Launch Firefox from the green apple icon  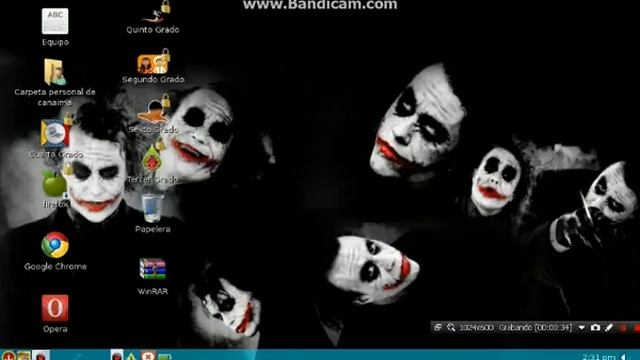(55, 184)
